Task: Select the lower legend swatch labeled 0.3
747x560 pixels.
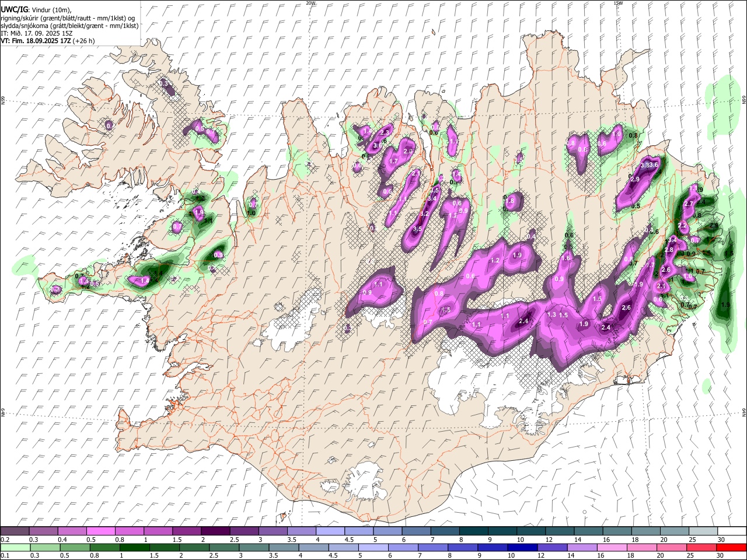Action: 45,547
